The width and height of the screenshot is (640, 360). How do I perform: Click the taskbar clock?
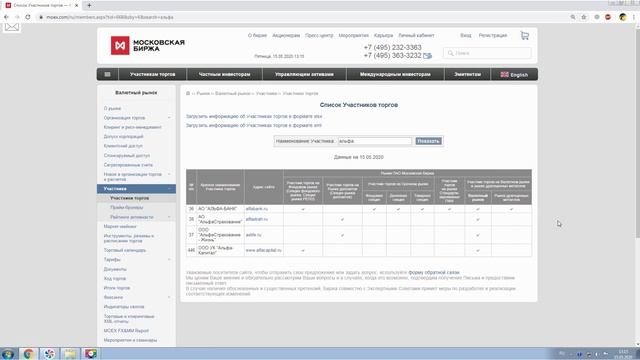[x=623, y=354]
